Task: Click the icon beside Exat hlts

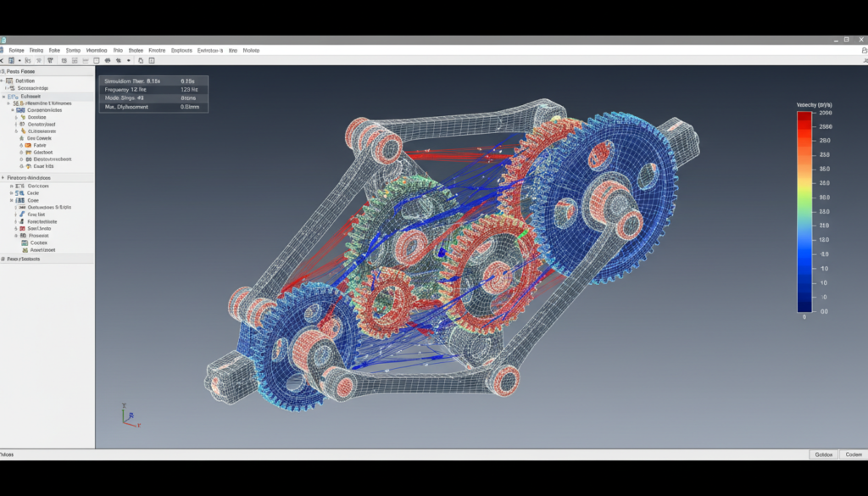Action: pos(28,166)
